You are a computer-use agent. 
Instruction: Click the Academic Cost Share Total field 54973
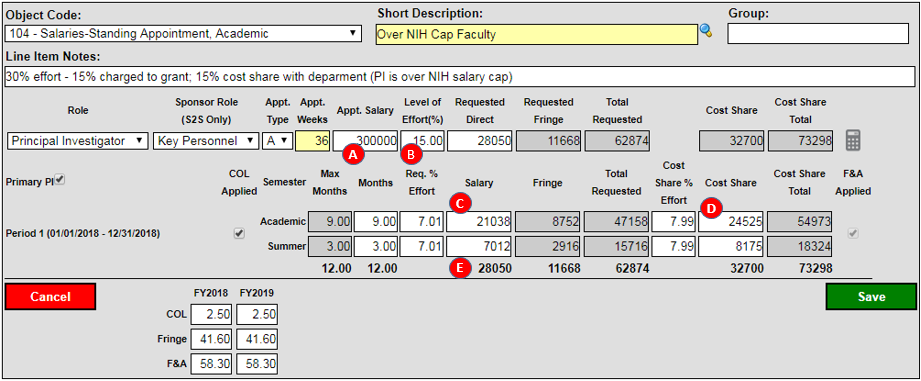coord(800,222)
